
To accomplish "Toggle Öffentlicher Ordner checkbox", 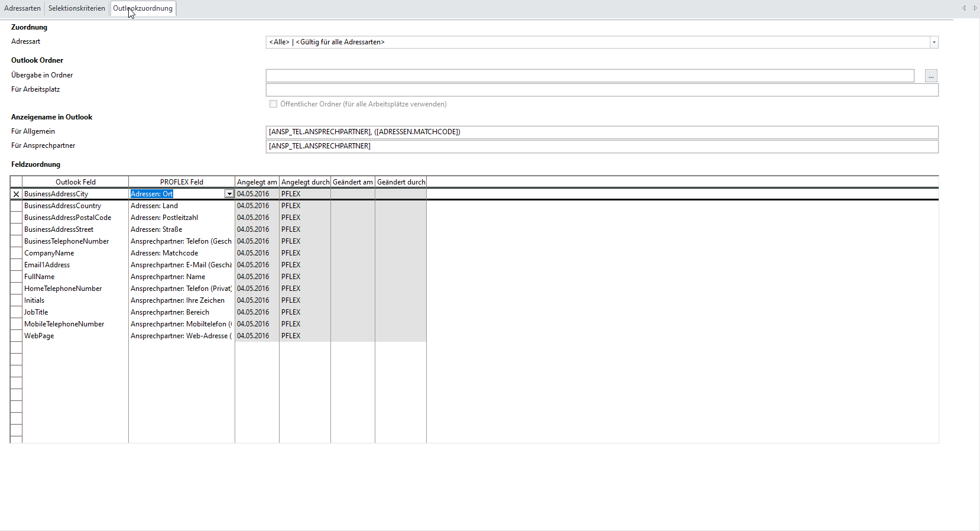I will 273,104.
